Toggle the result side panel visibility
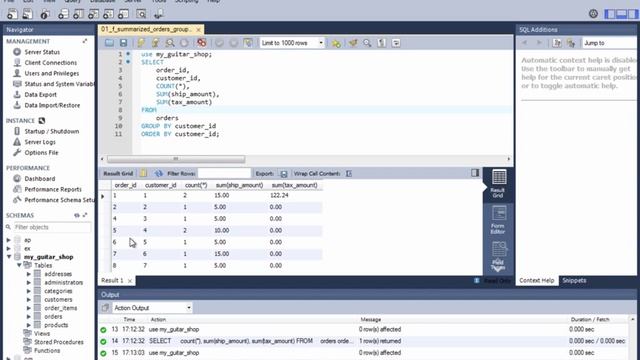 [475, 173]
